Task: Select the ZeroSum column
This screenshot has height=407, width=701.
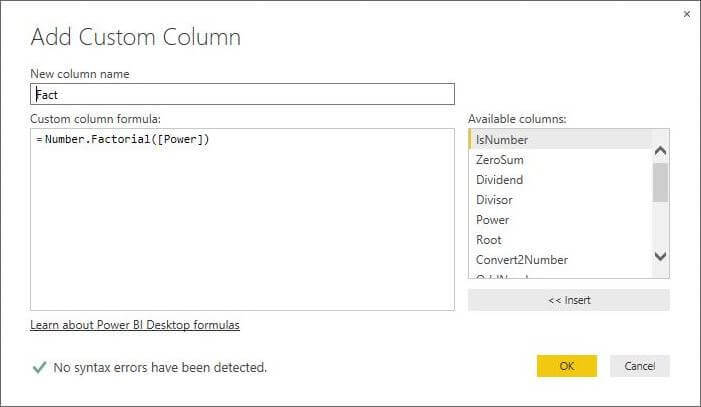Action: coord(500,160)
